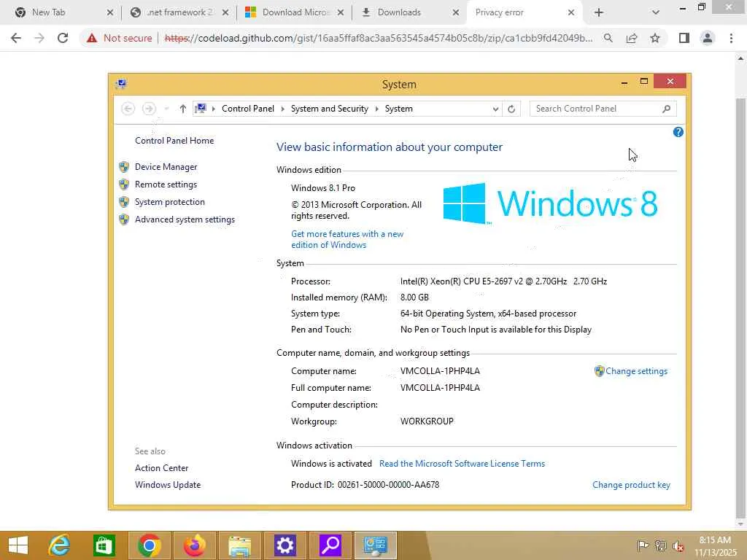This screenshot has width=747, height=560.
Task: Open Action Center flag in tray
Action: (x=643, y=545)
